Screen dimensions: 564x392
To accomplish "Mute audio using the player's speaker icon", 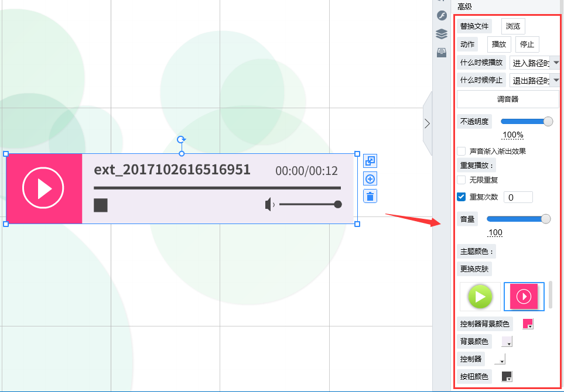I will [x=269, y=205].
